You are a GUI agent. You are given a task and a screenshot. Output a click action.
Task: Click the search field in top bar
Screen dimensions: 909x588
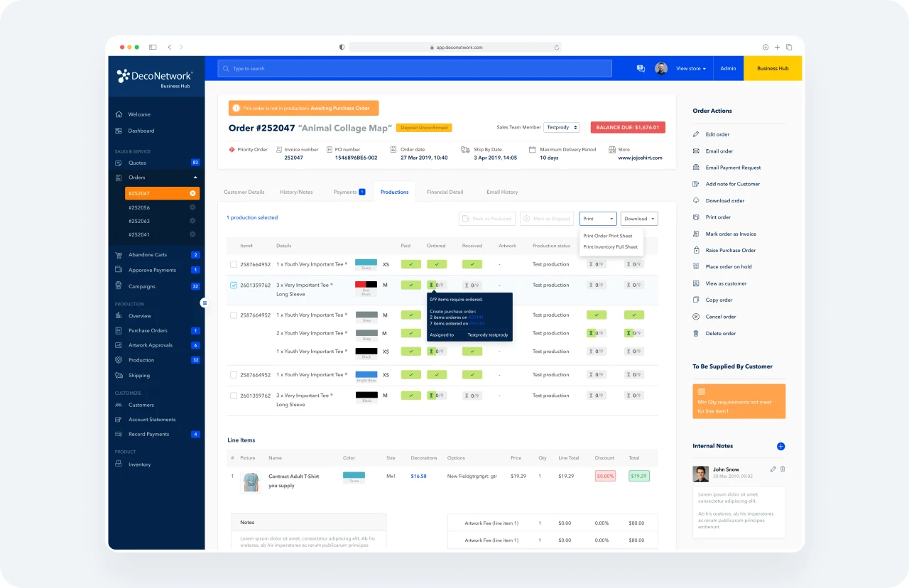[x=415, y=68]
